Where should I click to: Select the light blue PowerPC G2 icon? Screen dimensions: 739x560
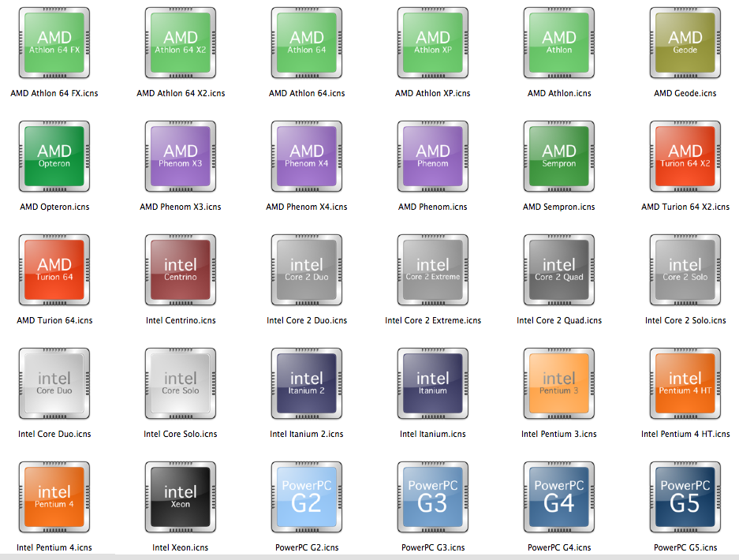[307, 498]
